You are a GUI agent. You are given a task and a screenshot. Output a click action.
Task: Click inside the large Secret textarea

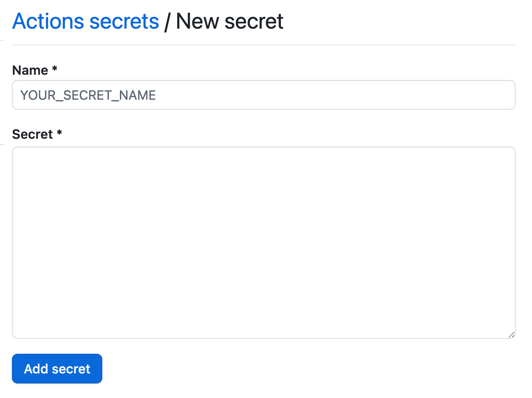263,243
